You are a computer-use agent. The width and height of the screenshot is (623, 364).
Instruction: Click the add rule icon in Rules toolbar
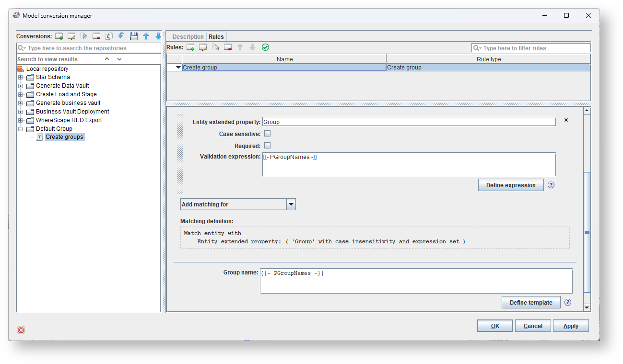click(190, 47)
